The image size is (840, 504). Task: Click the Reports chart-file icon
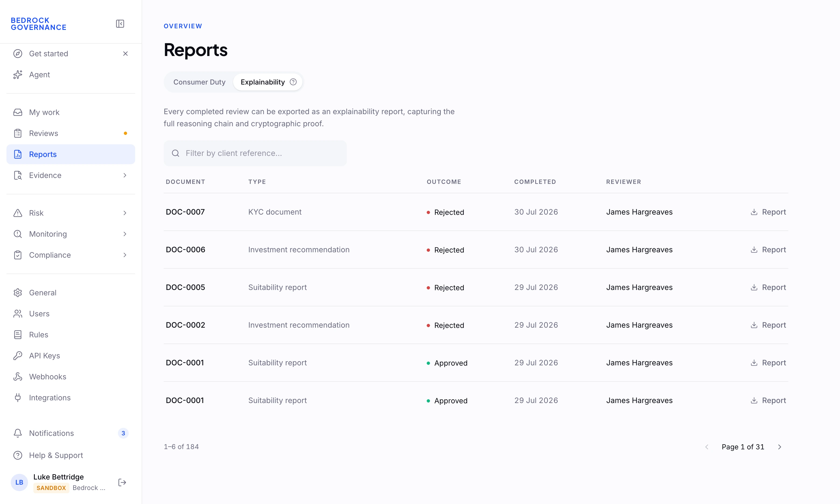(18, 155)
